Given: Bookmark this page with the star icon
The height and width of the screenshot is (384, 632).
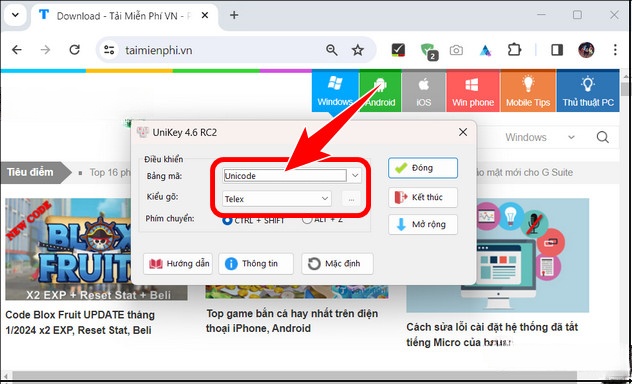Looking at the screenshot, I should pos(358,50).
